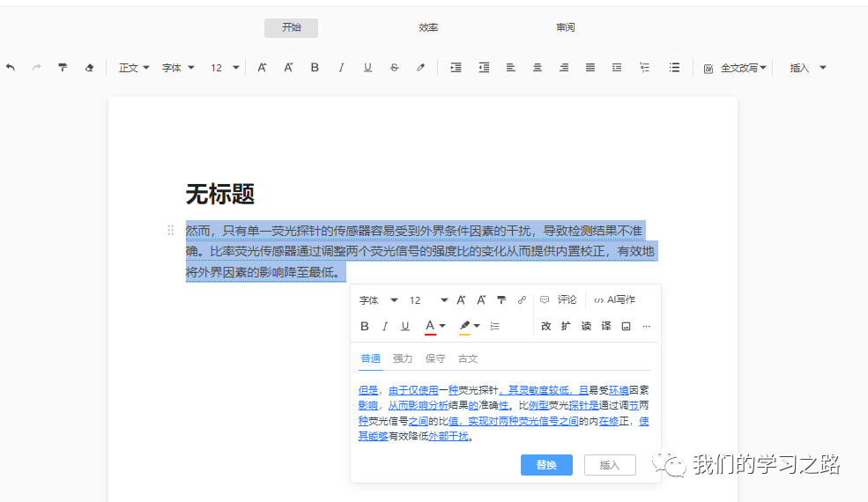Expand highlight color arrow in floating toolbar
Viewport: 868px width, 502px height.
pyautogui.click(x=477, y=326)
